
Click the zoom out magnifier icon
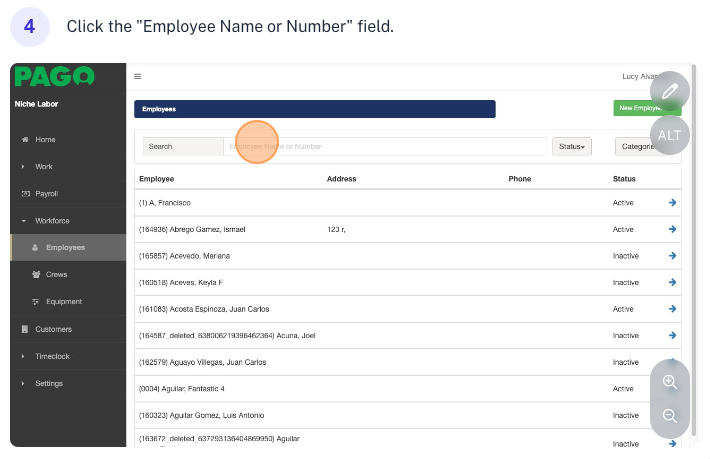(x=670, y=416)
